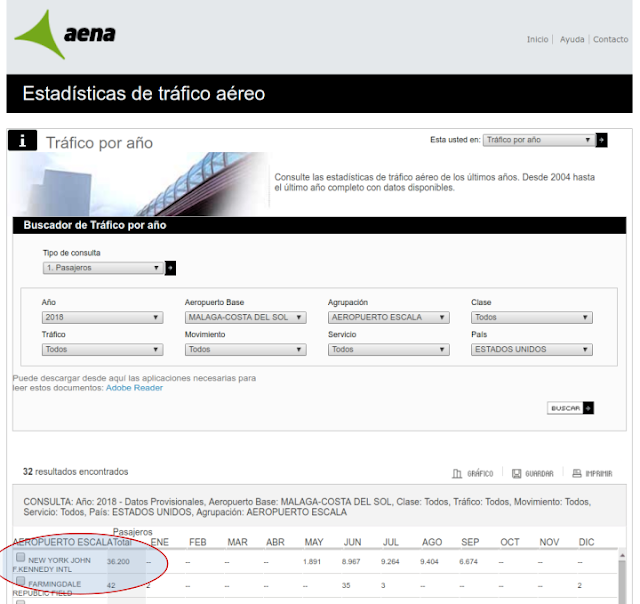
Task: Follow the Adobe Reader link
Action: coord(134,388)
